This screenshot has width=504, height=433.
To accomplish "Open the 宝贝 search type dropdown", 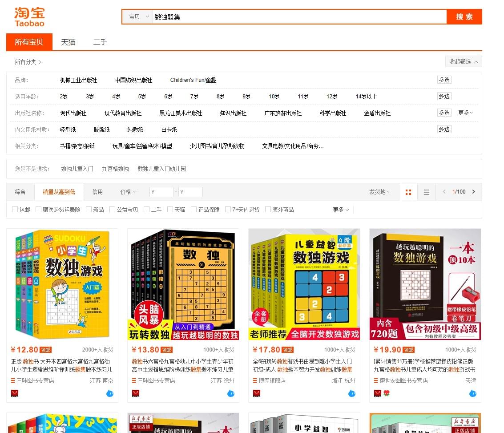I will (138, 17).
